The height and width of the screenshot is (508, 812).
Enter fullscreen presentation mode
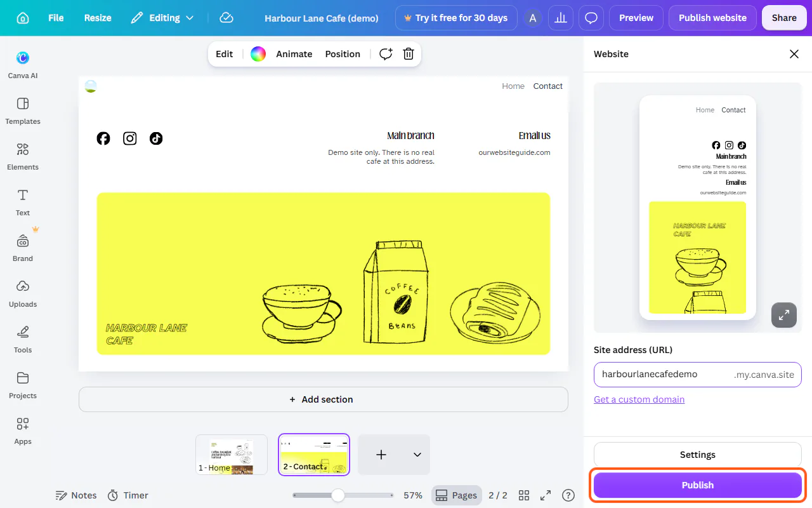[x=546, y=495]
